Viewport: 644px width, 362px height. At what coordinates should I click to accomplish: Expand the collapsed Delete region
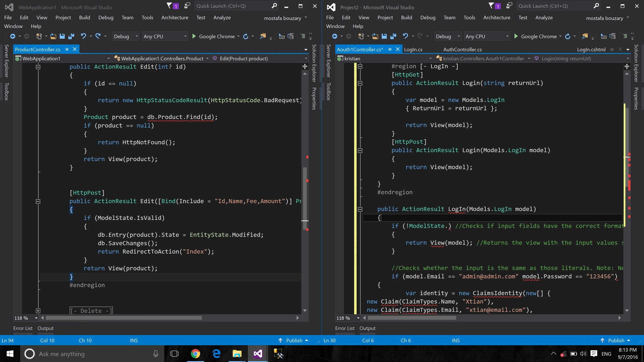(38, 311)
